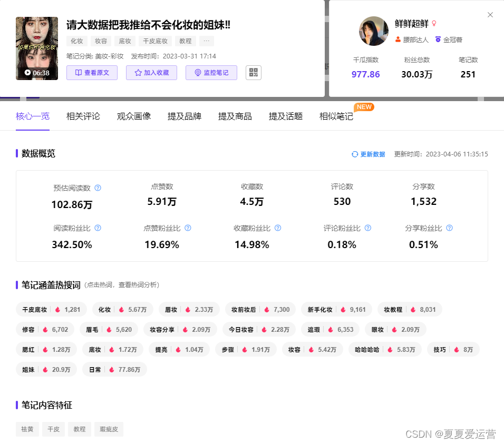Viewport: 504px width, 444px height.
Task: Click the help icon beside 阅读粉丝比
Action: pos(98,228)
